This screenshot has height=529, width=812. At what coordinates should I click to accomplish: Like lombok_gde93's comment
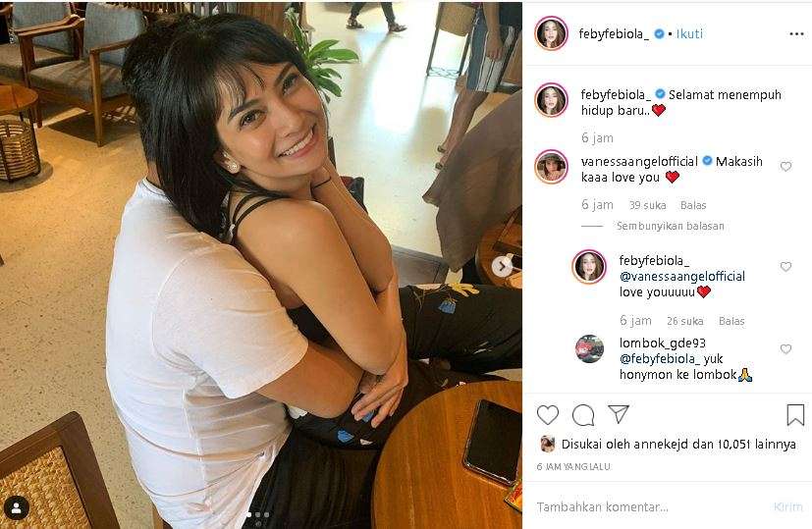[785, 348]
